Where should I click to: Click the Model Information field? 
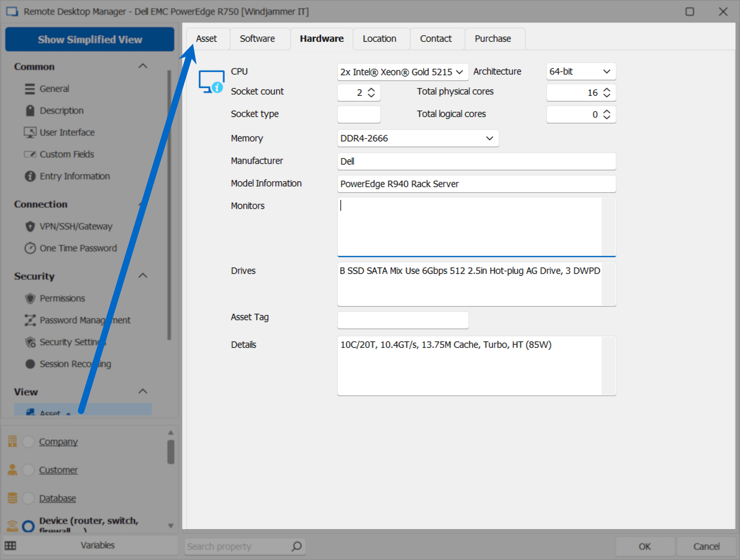(476, 184)
